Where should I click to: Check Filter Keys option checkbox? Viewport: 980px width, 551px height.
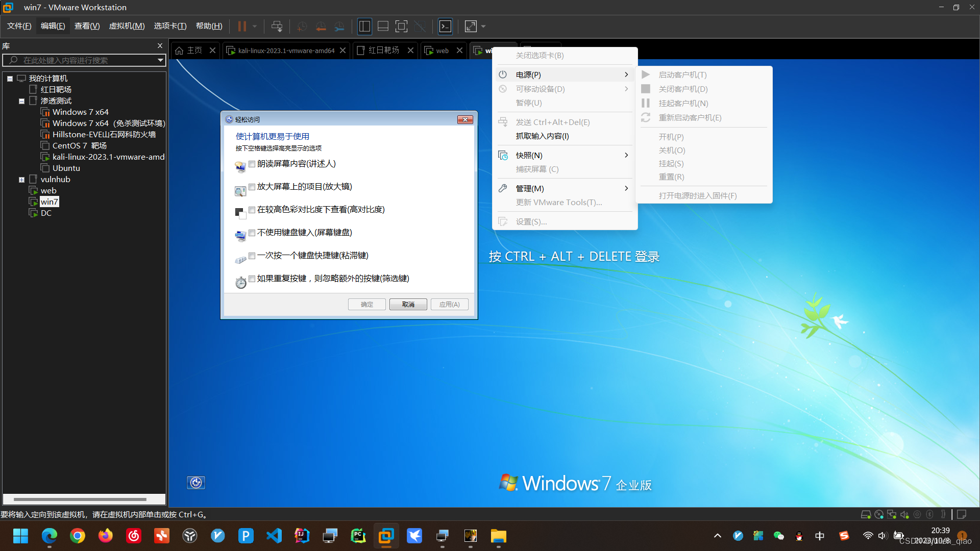click(252, 279)
